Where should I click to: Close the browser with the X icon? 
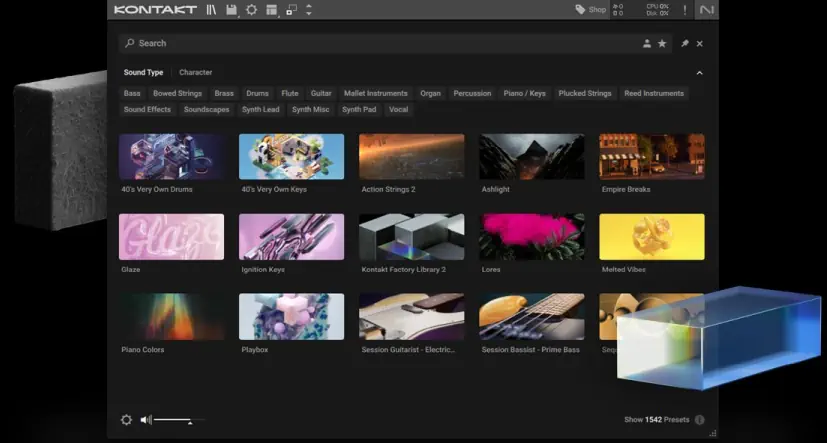click(x=699, y=44)
